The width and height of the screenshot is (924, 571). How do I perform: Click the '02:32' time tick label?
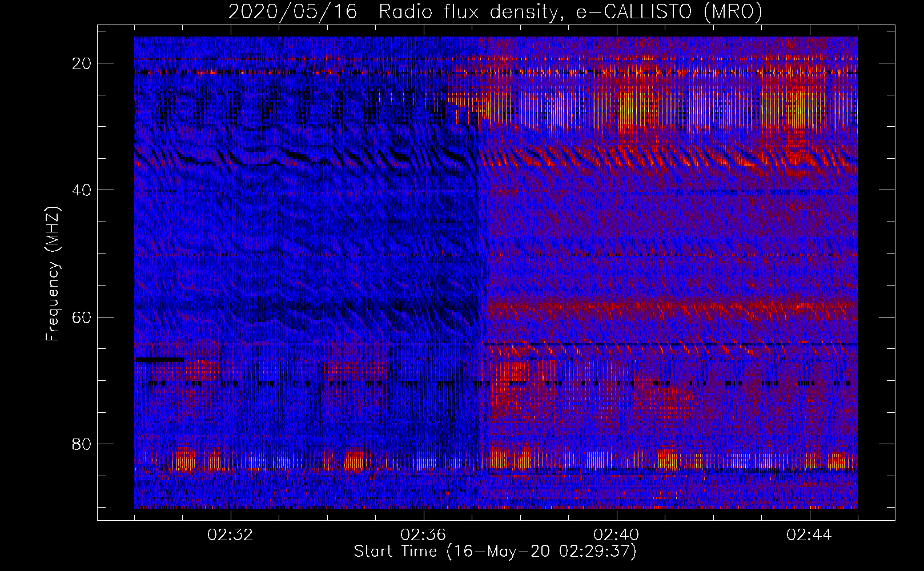(x=230, y=535)
